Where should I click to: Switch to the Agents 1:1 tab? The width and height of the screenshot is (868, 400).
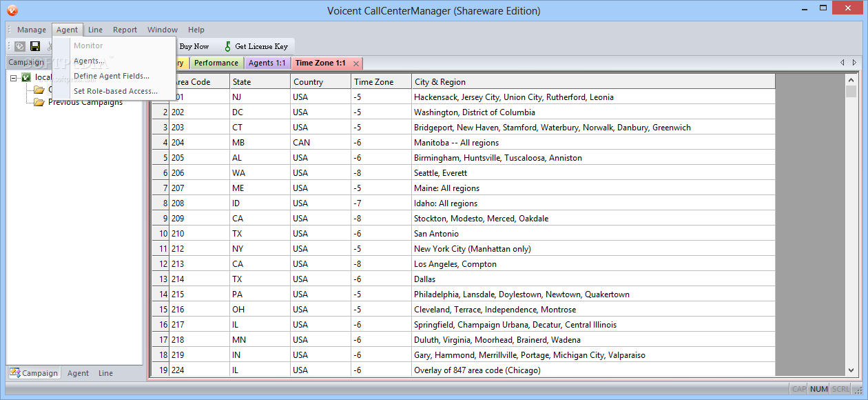pyautogui.click(x=267, y=63)
